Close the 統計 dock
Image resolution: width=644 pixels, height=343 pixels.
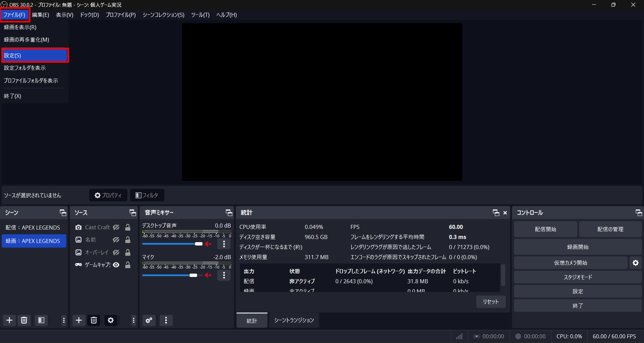tap(505, 213)
